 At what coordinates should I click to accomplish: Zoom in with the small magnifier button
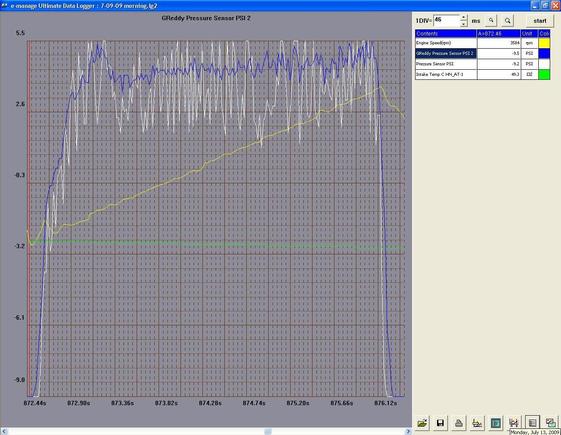point(491,21)
